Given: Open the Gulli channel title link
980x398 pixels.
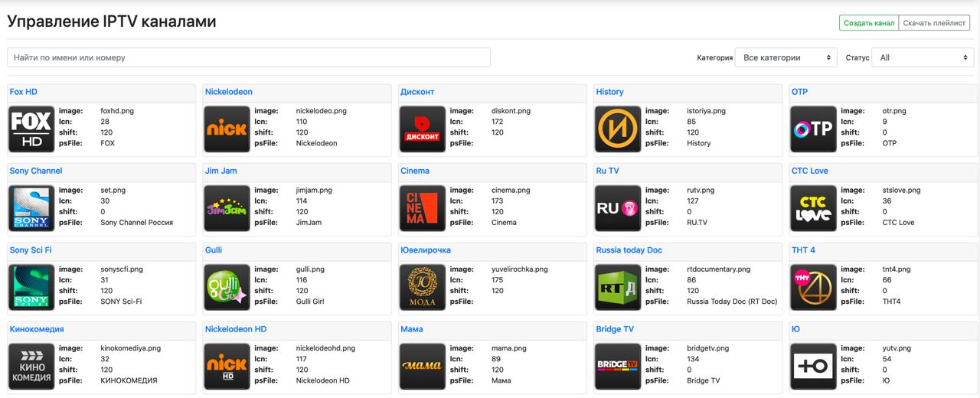Looking at the screenshot, I should [x=214, y=250].
